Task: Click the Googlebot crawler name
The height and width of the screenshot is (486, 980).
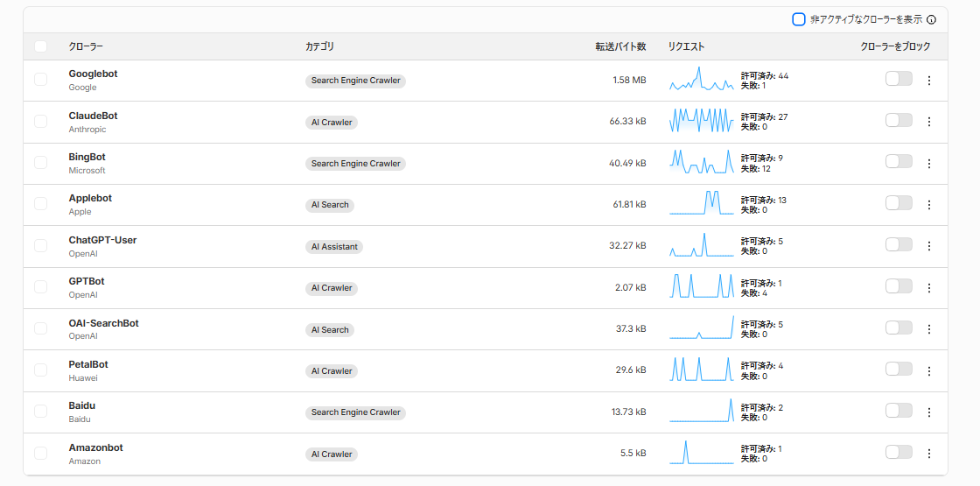Action: [93, 74]
